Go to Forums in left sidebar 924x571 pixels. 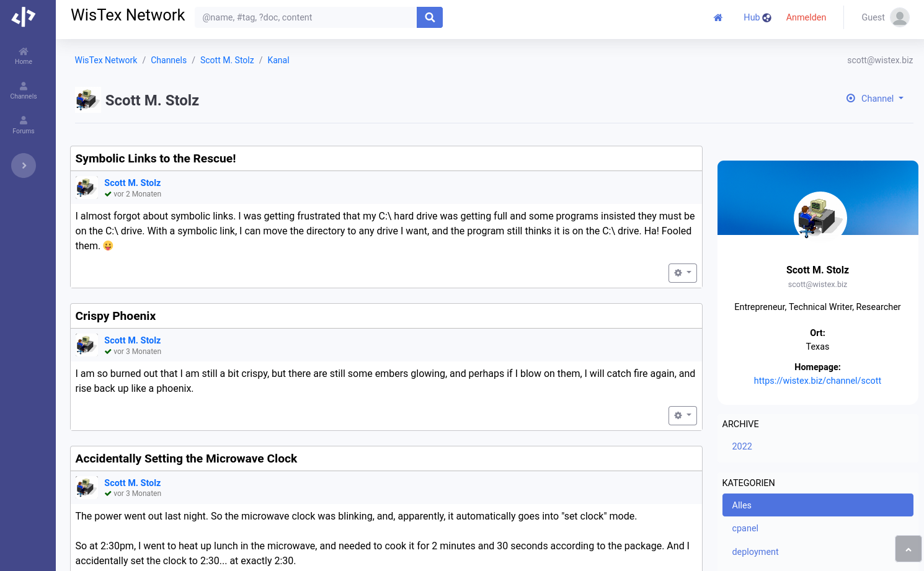coord(24,125)
